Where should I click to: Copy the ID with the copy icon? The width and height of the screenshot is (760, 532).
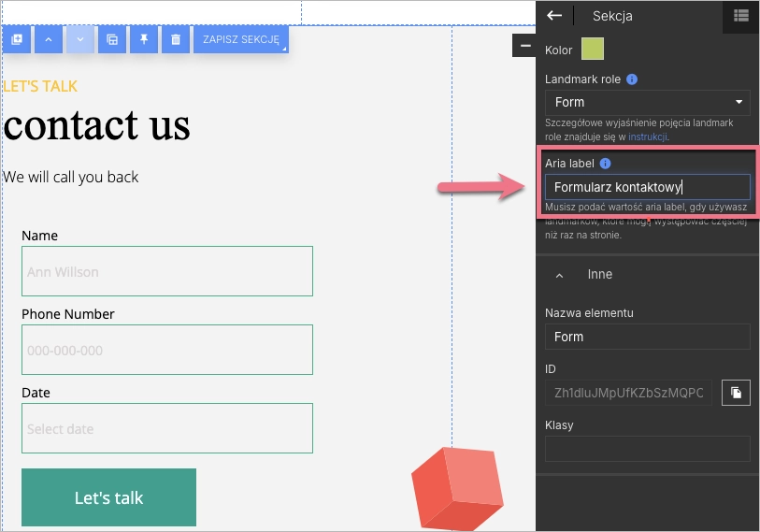736,393
